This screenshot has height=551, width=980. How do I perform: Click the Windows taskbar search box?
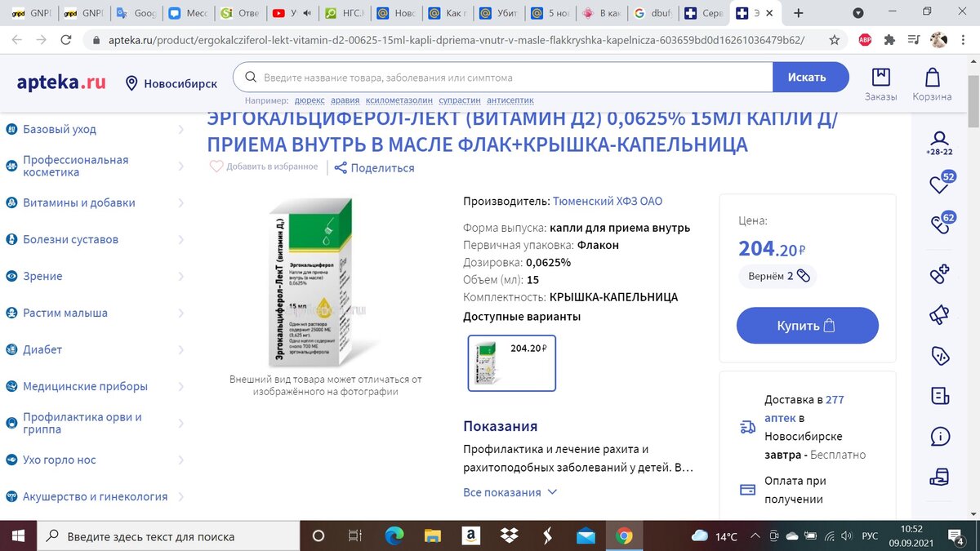pos(168,536)
